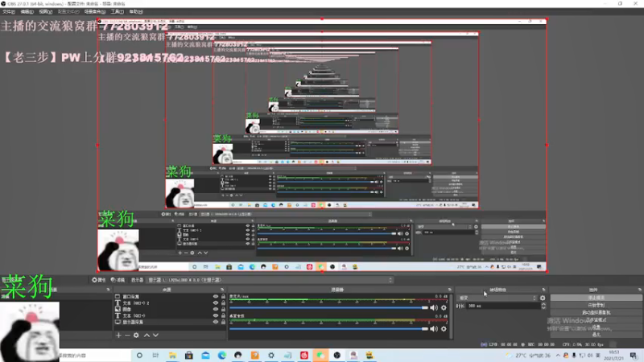This screenshot has height=362, width=644.
Task: Lock the 文本 (GDI+) 2 source
Action: [223, 303]
